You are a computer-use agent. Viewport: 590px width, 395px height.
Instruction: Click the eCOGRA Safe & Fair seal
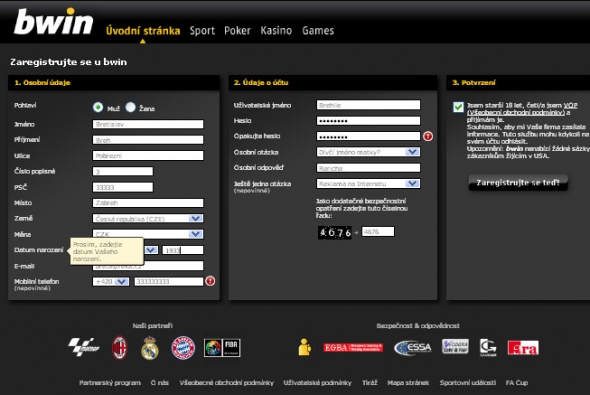tap(455, 347)
